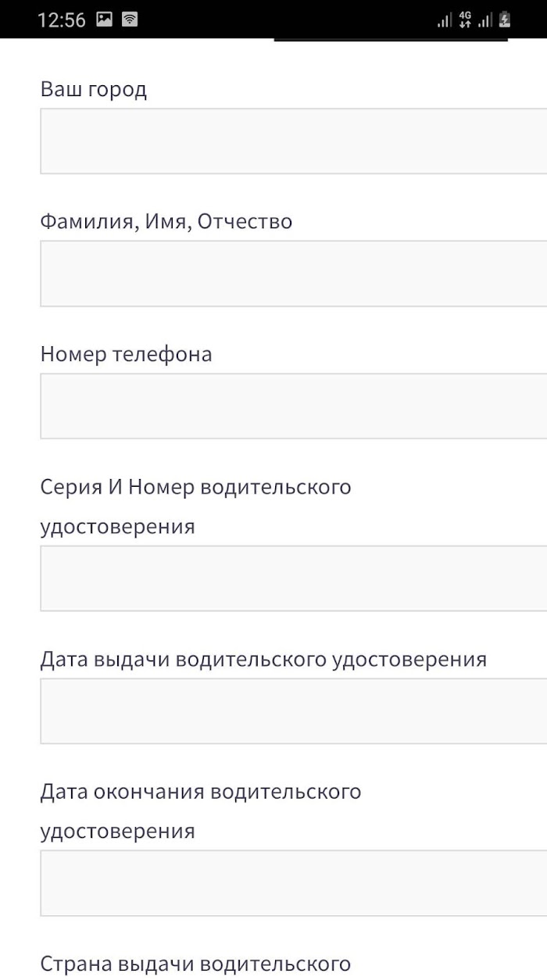Tap the 4G data indicator icon

(465, 20)
